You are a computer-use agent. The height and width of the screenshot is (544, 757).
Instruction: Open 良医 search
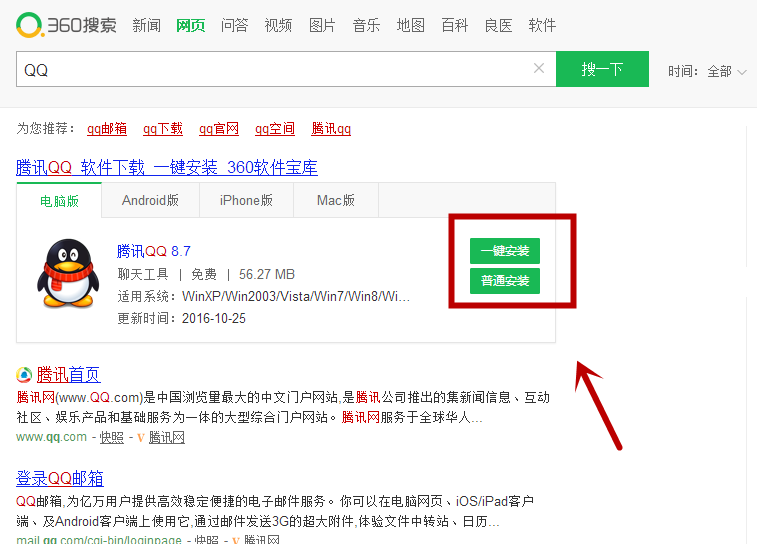point(498,25)
